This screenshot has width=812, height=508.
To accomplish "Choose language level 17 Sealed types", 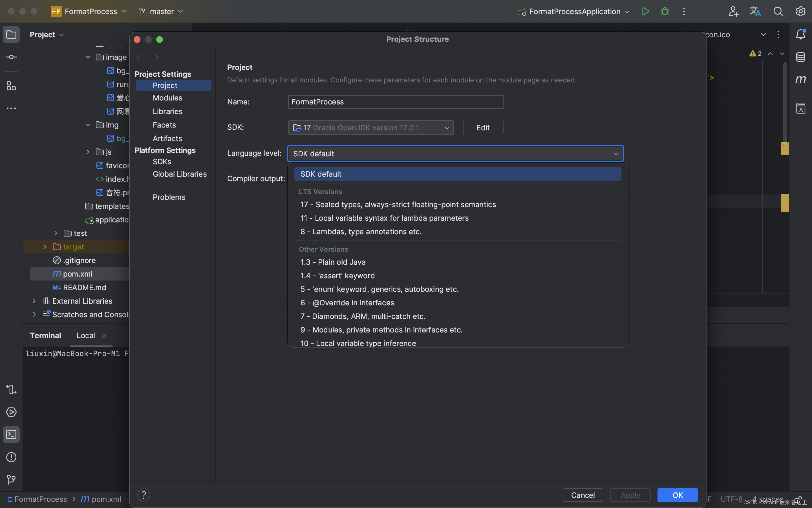I will pos(458,205).
